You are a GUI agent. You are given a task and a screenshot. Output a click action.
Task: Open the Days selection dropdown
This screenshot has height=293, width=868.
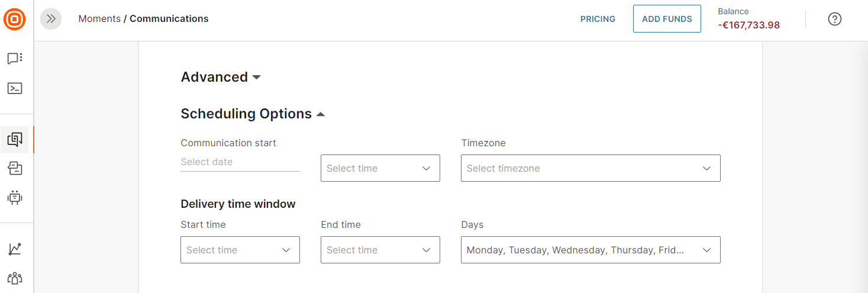click(590, 250)
